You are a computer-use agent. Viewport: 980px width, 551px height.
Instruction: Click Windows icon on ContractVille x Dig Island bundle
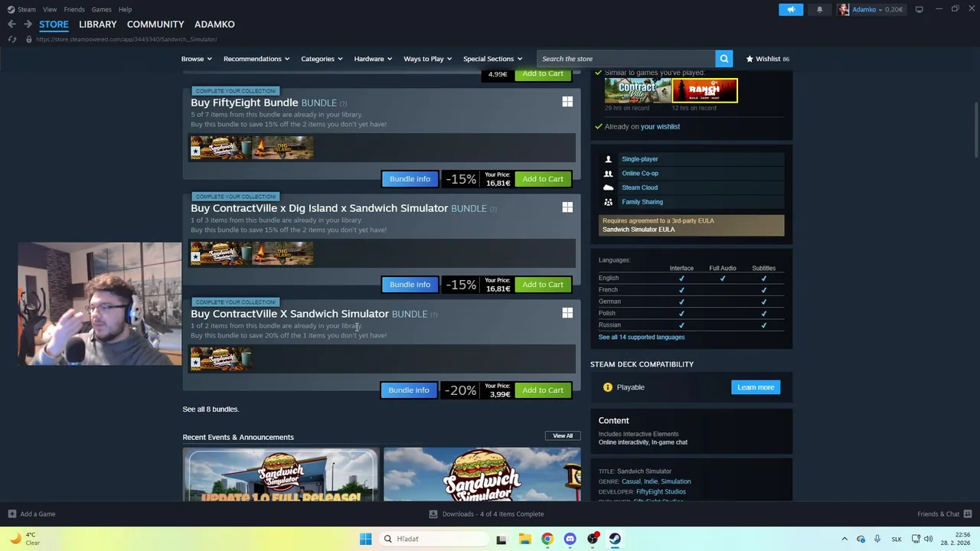point(567,207)
